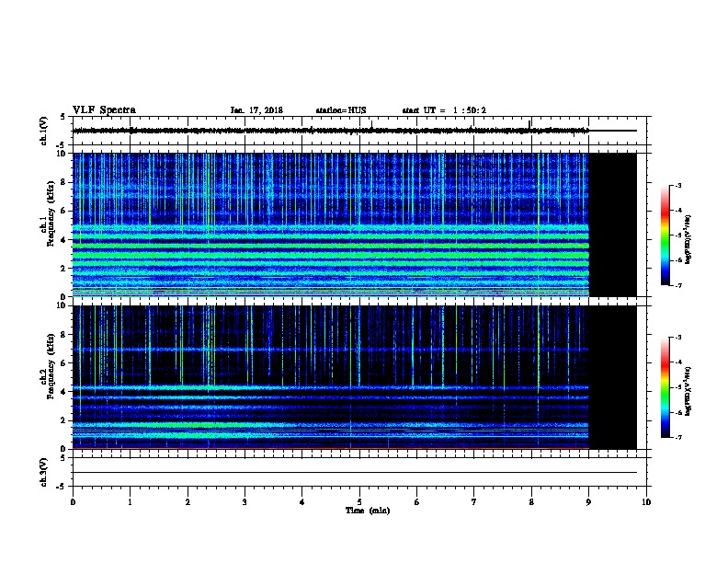Click the "6" kHz tick of ch.2 spectrogram

[x=64, y=362]
